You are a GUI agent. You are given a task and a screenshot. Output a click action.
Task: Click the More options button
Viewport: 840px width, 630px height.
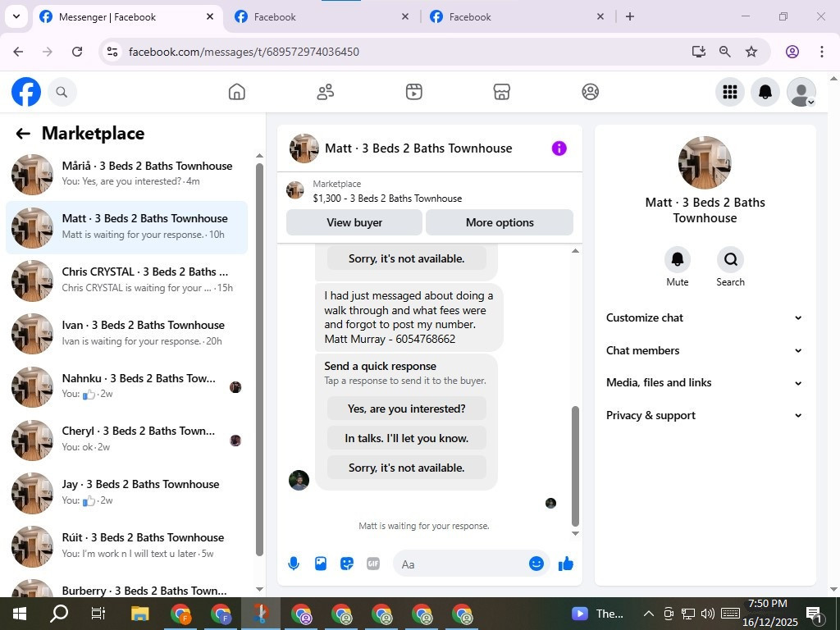point(500,222)
